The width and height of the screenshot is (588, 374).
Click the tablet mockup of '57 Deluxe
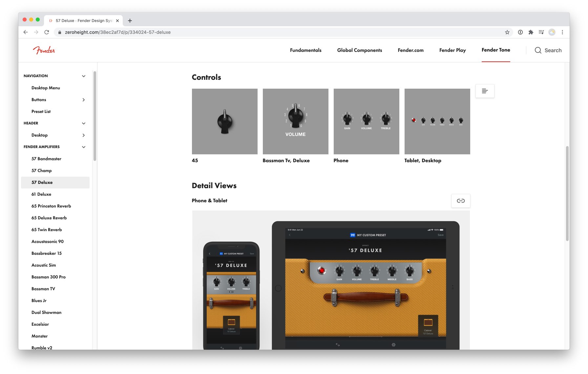(366, 285)
